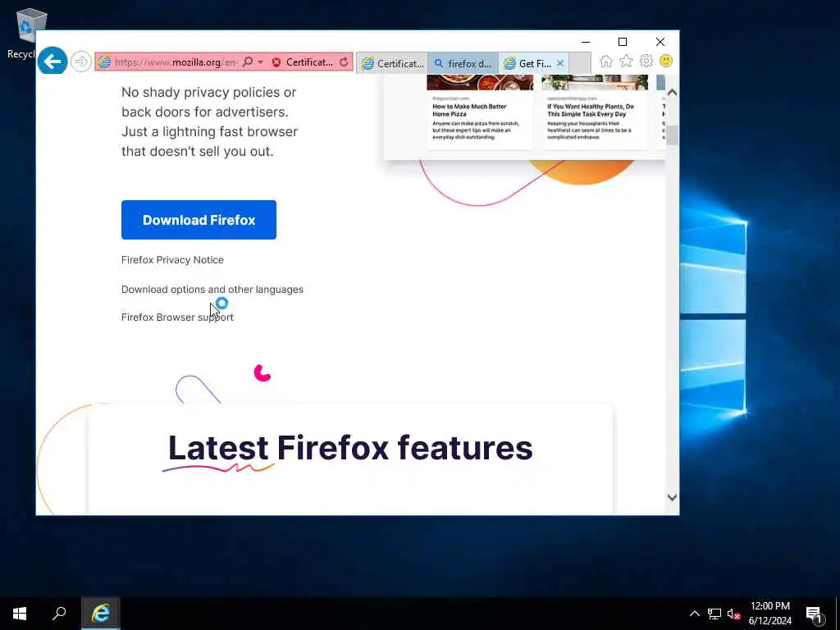Click the Download Firefox button
The height and width of the screenshot is (630, 840).
point(199,220)
